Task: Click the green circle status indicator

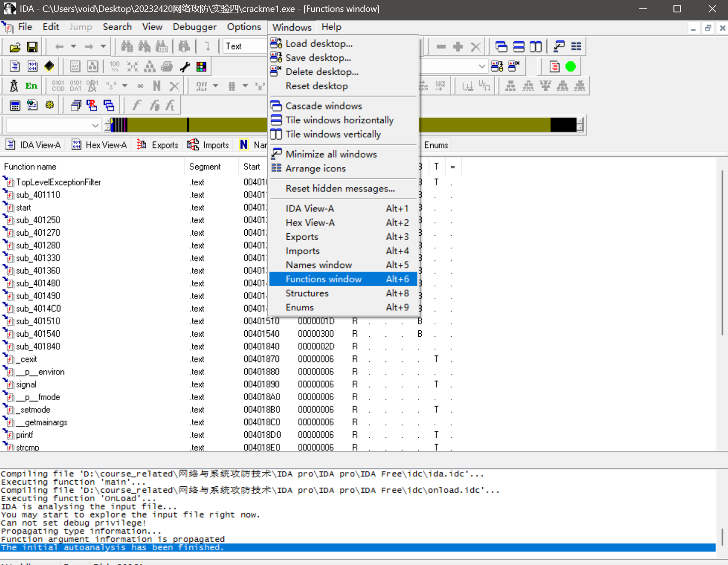Action: click(x=570, y=66)
